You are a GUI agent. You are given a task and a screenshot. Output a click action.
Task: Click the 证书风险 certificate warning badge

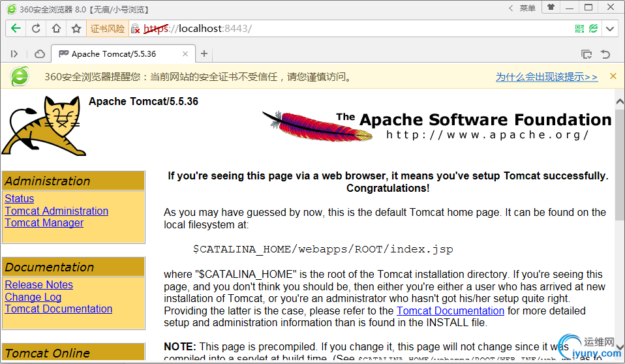(x=107, y=29)
